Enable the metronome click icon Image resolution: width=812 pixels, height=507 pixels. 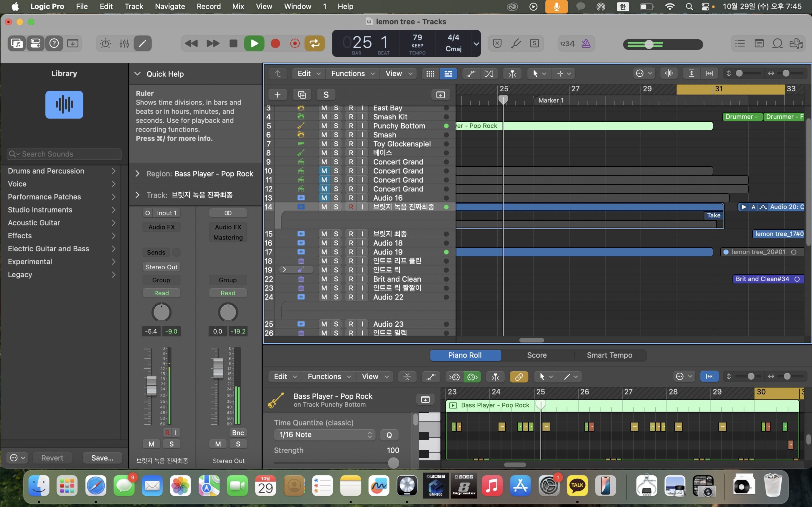586,44
